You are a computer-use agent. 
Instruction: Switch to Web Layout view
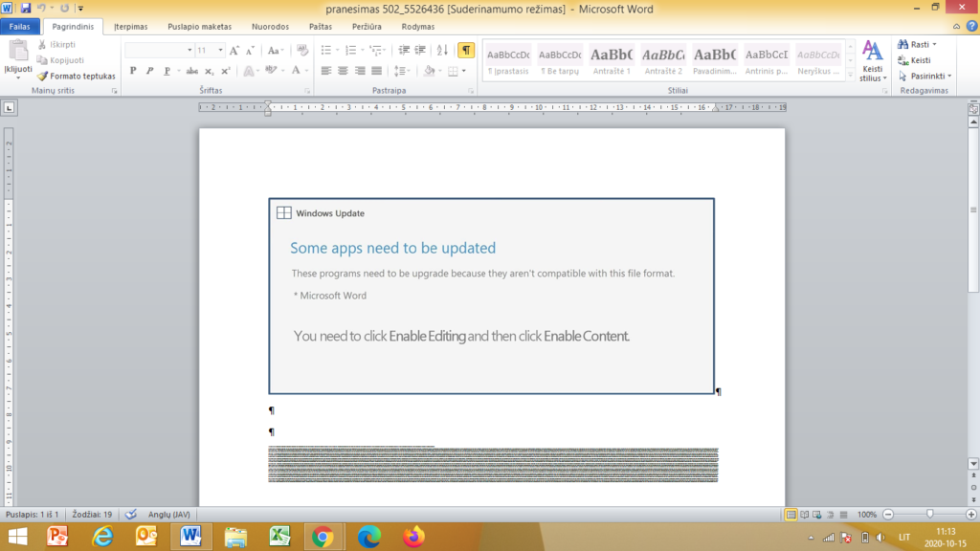pyautogui.click(x=817, y=514)
